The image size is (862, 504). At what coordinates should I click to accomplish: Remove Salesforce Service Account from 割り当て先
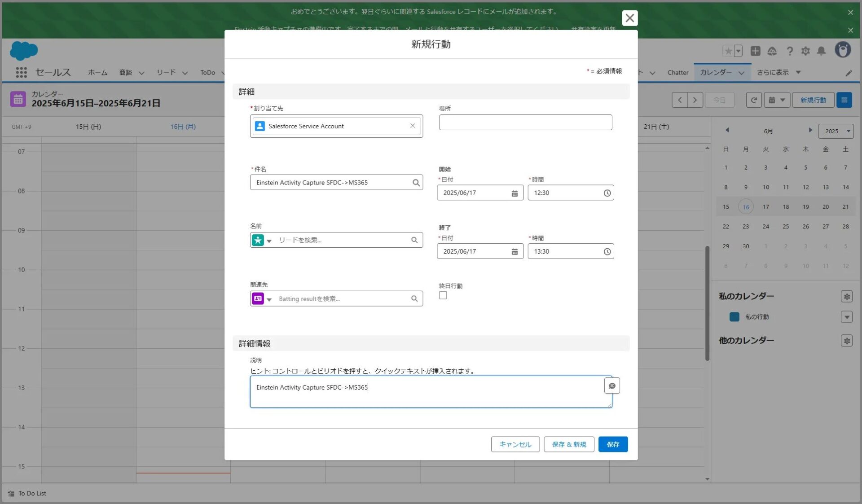tap(413, 126)
